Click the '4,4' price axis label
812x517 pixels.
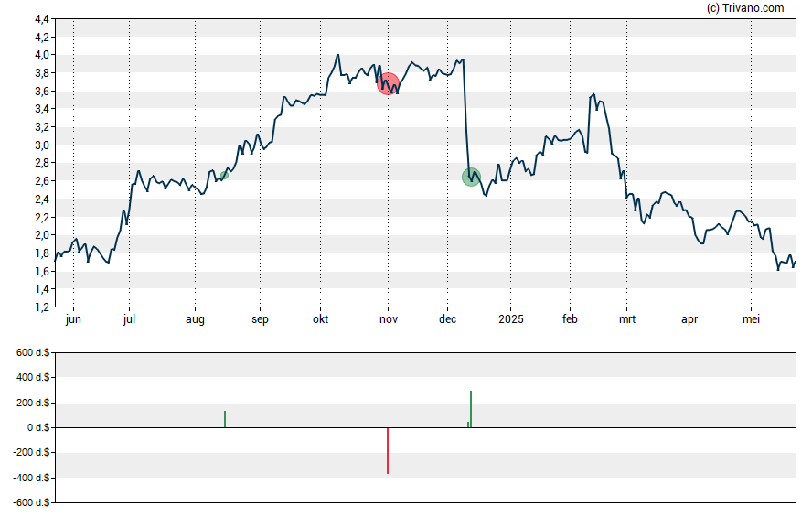click(42, 19)
